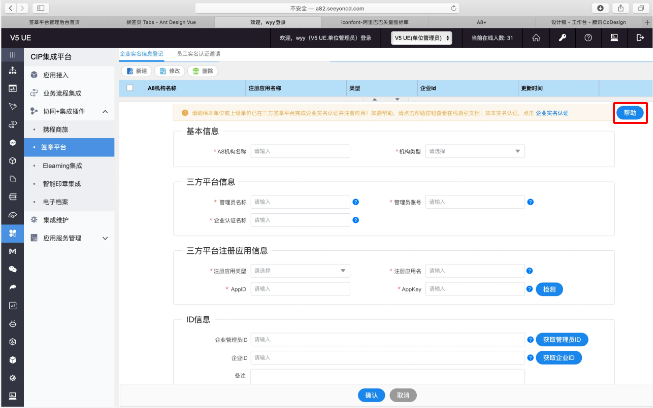Screen dimensions: 653x408
Task: Click the home icon in top bar
Action: click(537, 37)
